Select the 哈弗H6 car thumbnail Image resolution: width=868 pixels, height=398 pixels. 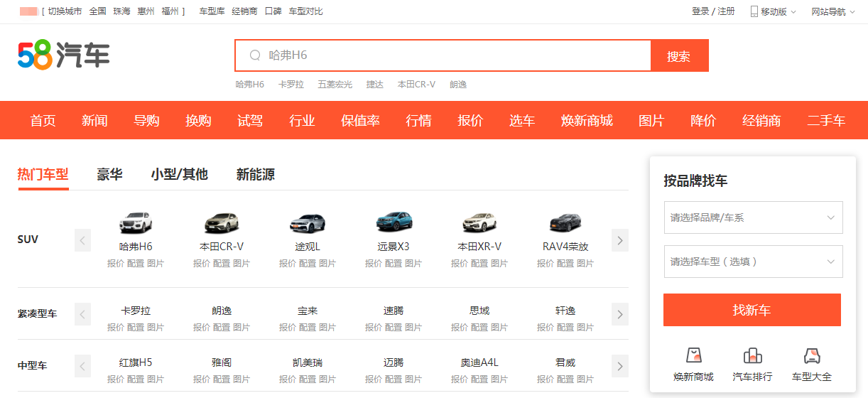click(x=136, y=223)
